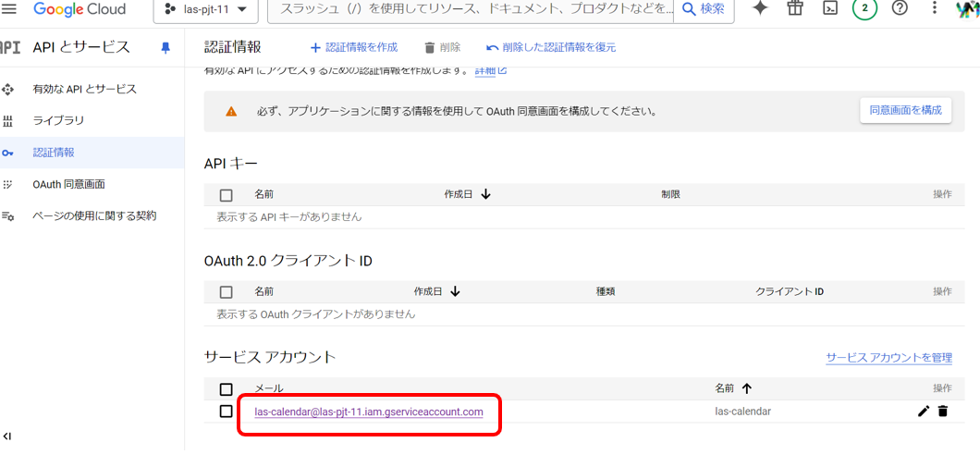Click 制限 column header in API キー table
The image size is (980, 467).
pyautogui.click(x=670, y=194)
